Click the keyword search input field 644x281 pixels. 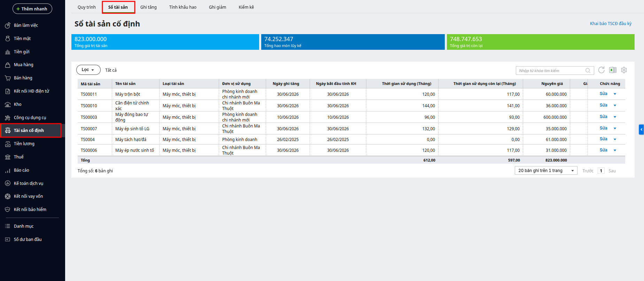pos(551,71)
